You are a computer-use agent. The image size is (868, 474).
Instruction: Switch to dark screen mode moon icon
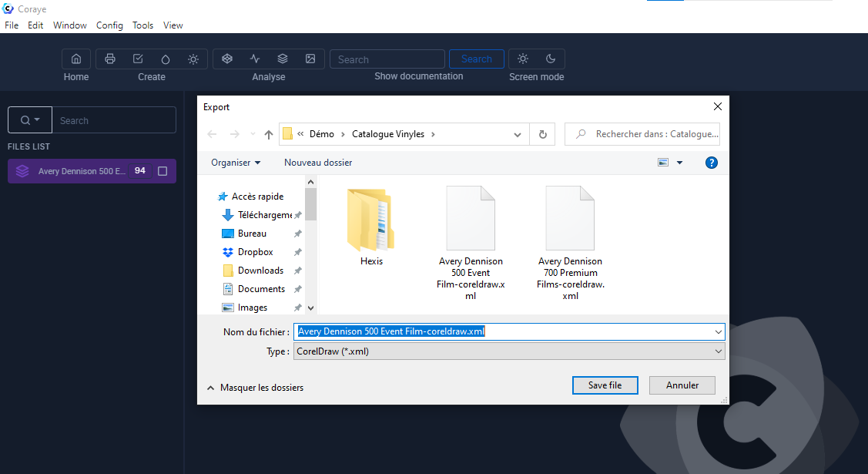tap(550, 59)
